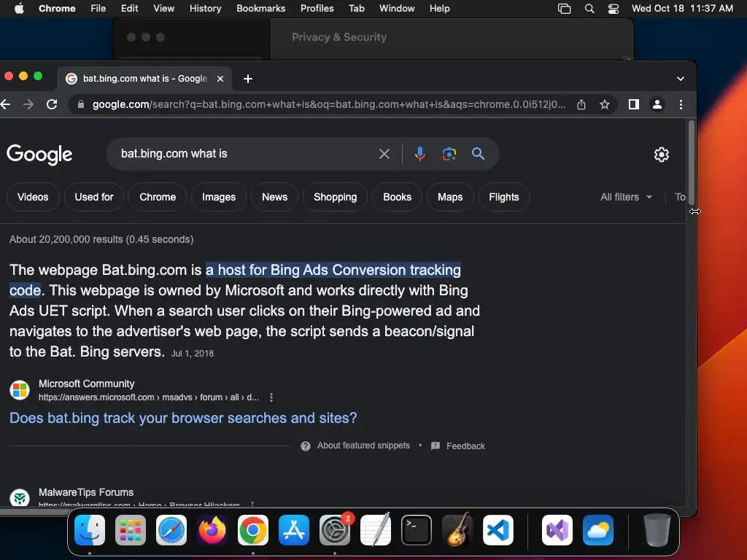Open Chrome three-dot menu

tap(681, 104)
